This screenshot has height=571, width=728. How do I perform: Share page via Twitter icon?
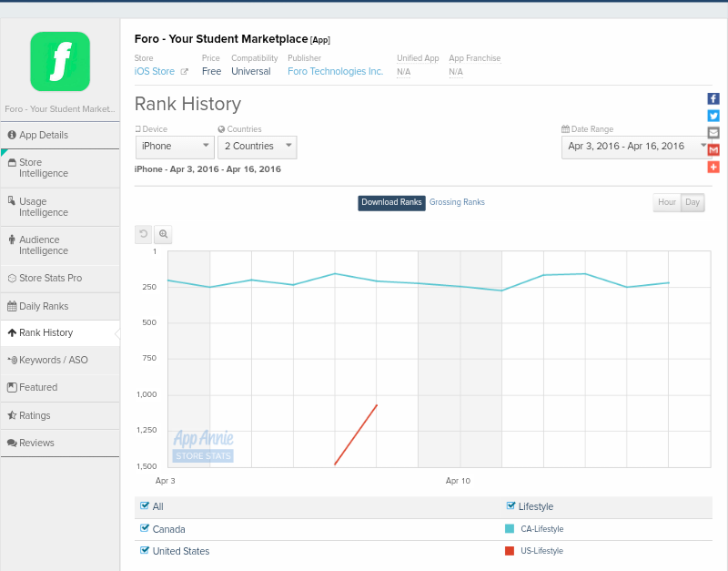tap(713, 116)
